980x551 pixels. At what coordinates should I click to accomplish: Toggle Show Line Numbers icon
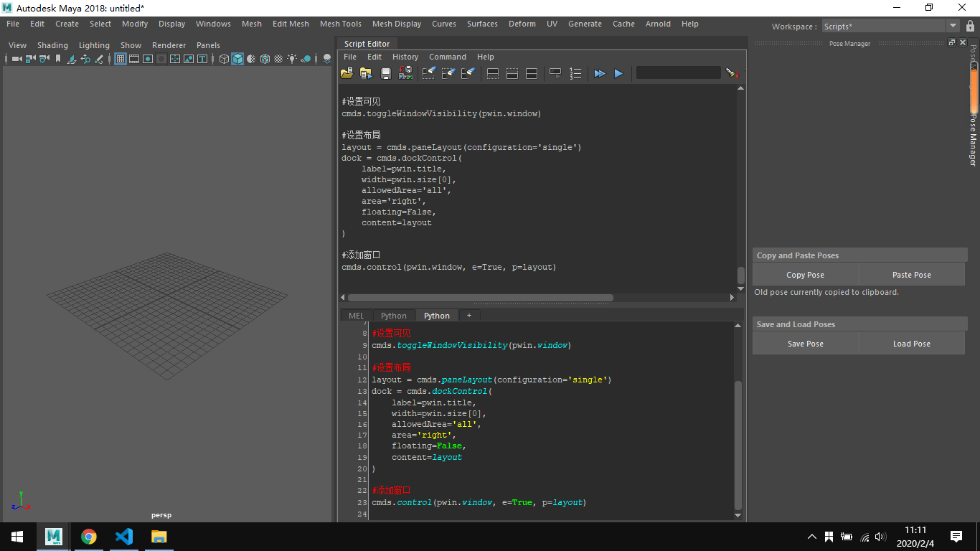pyautogui.click(x=575, y=73)
